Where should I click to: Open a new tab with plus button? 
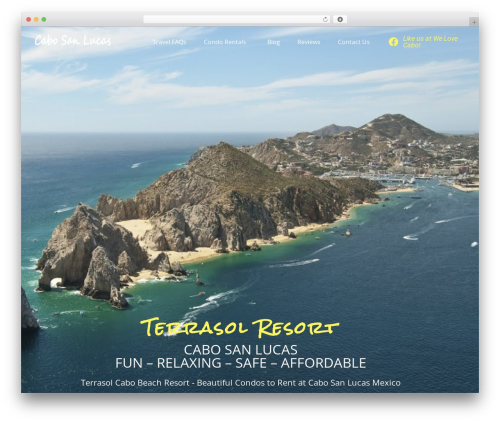coord(474,22)
